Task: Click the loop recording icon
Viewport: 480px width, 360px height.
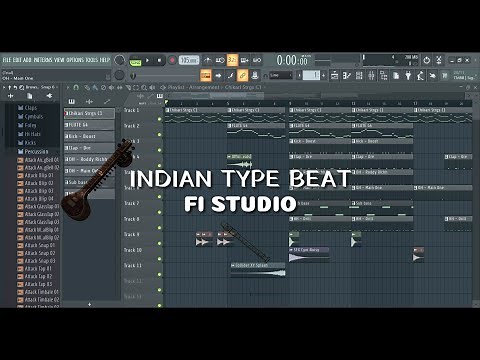Action: coord(257,60)
